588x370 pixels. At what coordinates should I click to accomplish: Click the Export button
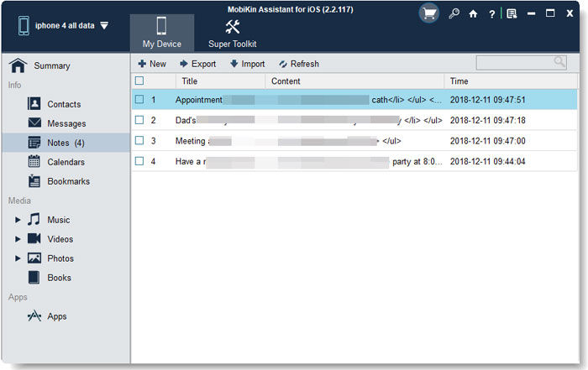click(197, 64)
